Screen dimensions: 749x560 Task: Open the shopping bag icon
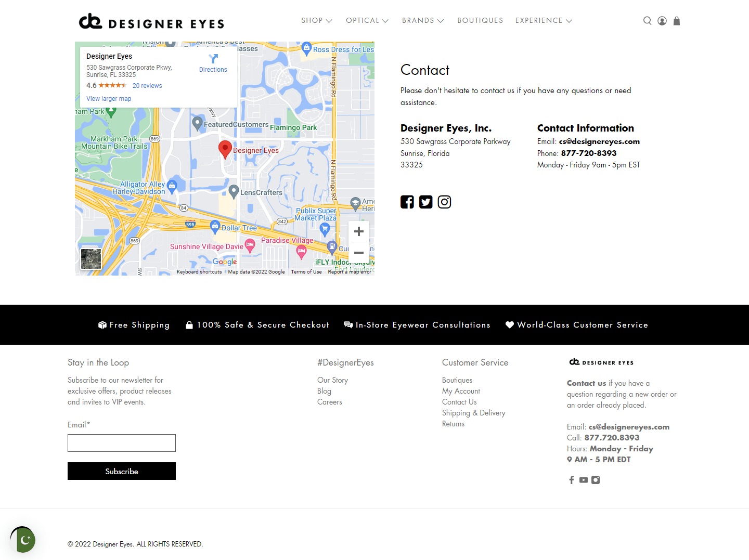coord(677,21)
